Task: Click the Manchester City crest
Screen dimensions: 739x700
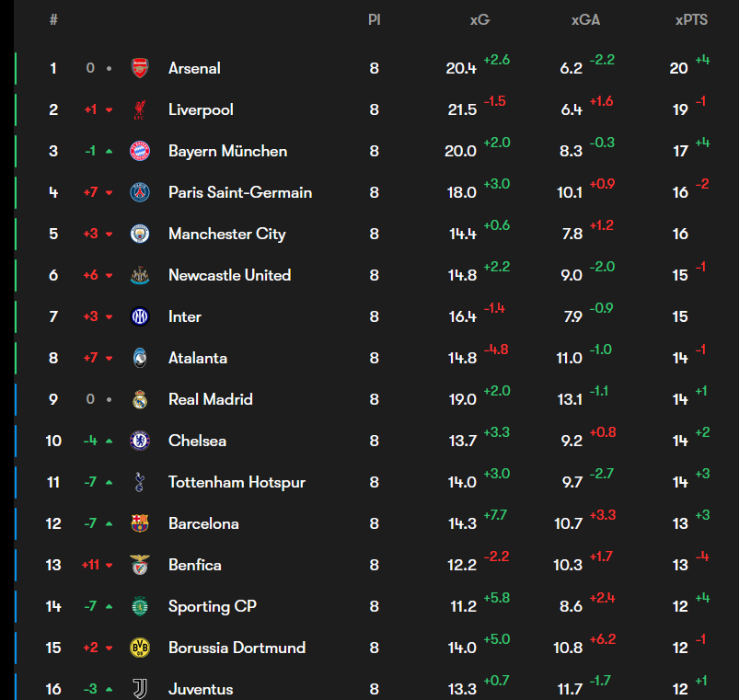Action: [x=138, y=234]
